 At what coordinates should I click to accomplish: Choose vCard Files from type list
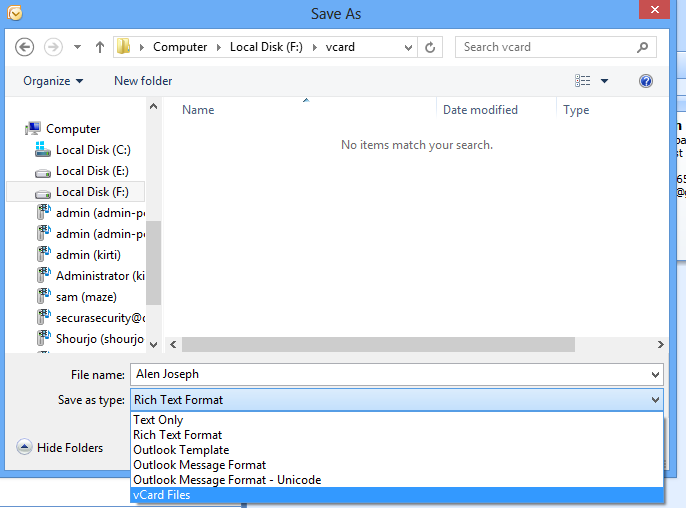click(x=397, y=495)
